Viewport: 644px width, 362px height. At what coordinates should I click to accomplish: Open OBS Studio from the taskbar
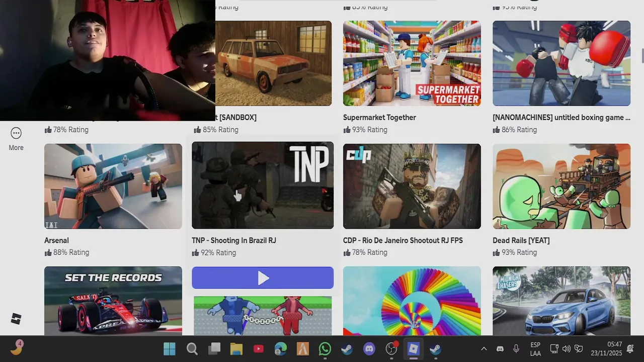[x=391, y=348]
